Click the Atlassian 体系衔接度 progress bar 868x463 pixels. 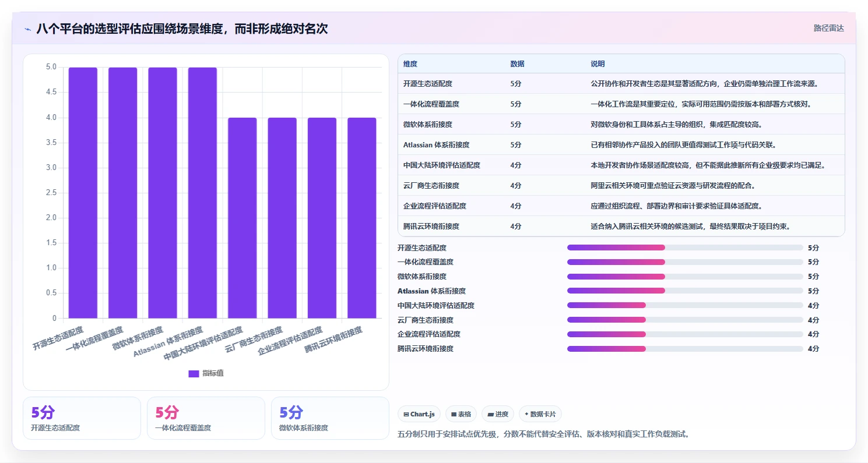pyautogui.click(x=685, y=291)
